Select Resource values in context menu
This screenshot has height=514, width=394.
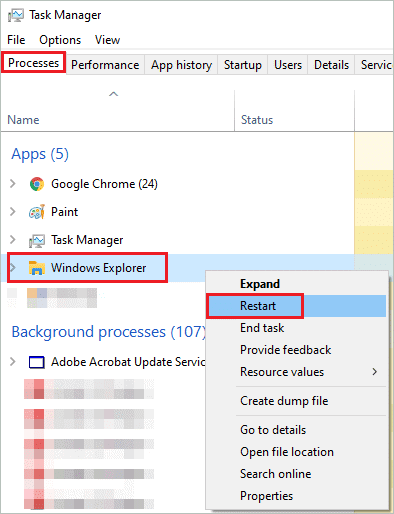tap(296, 372)
